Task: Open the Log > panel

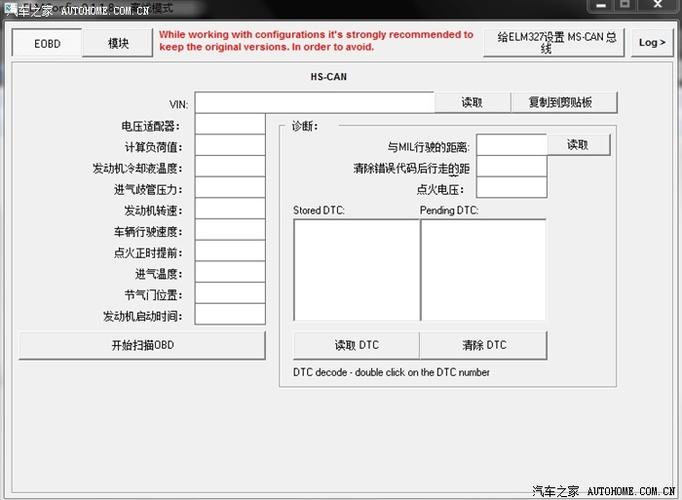Action: coord(652,43)
